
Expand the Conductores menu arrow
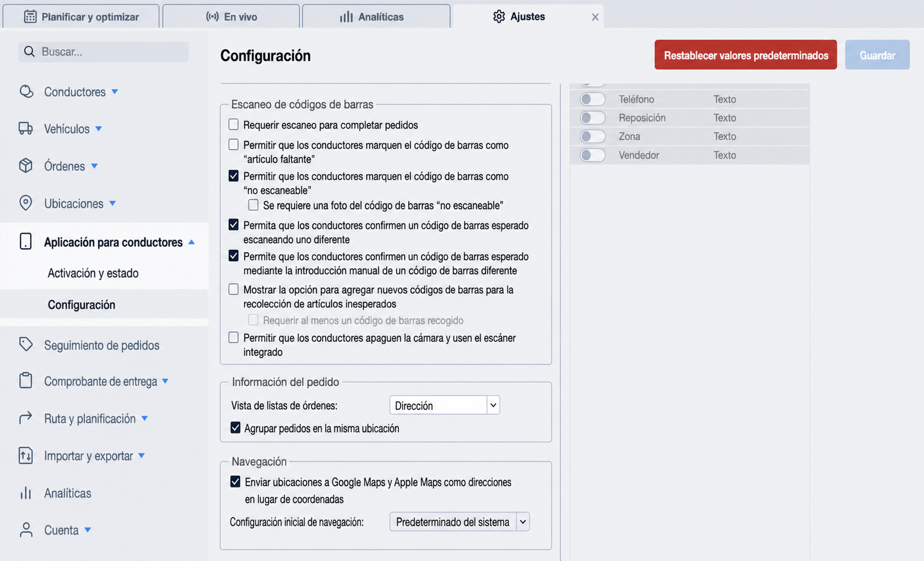(115, 92)
